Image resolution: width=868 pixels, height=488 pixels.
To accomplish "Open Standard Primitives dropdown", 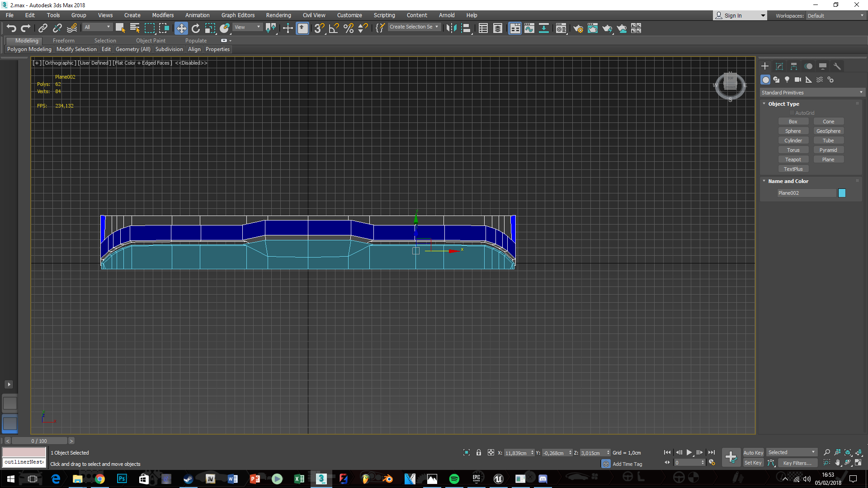I will click(812, 93).
